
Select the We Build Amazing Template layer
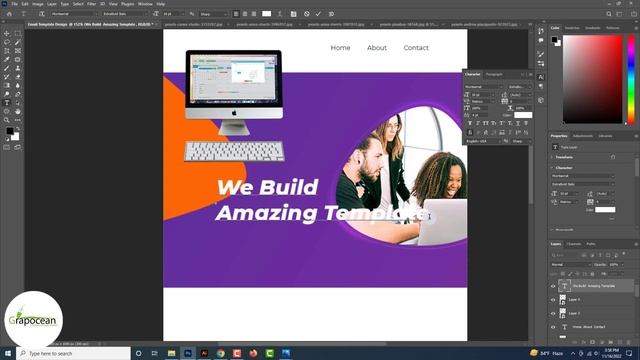(x=593, y=286)
